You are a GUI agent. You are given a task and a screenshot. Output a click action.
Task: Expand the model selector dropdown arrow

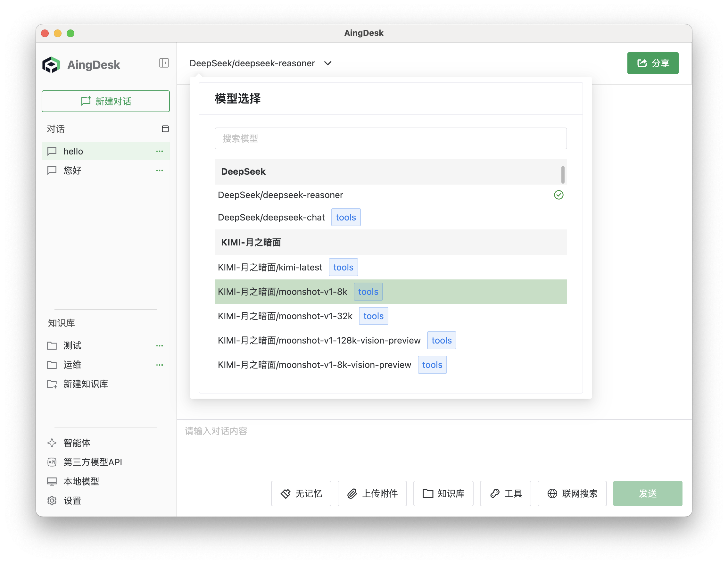tap(328, 63)
